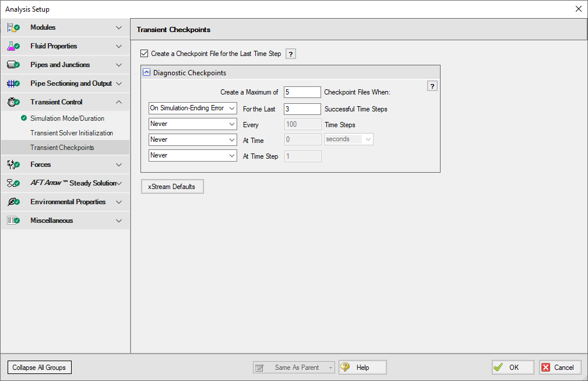Click the Create a Maximum of input field
The image size is (588, 381).
coord(302,92)
